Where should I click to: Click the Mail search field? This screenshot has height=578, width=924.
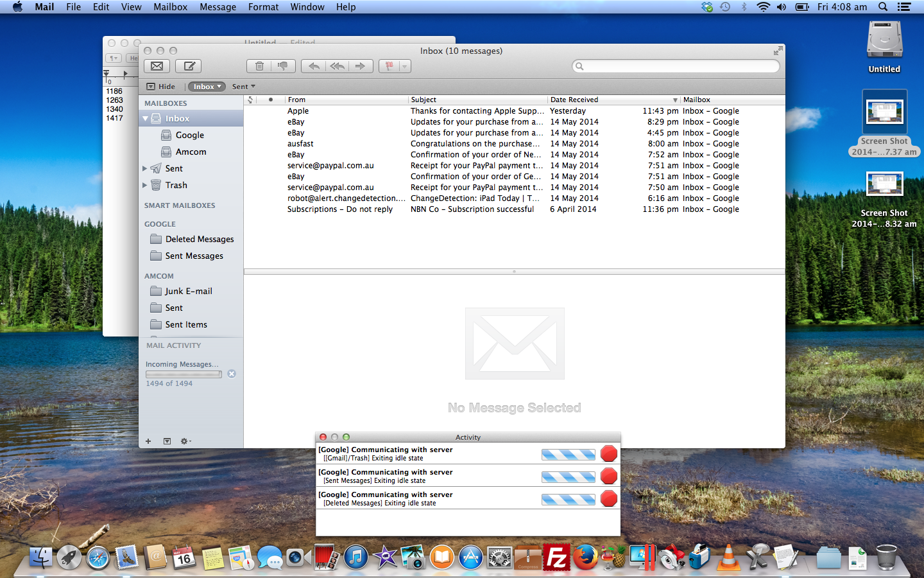[676, 66]
